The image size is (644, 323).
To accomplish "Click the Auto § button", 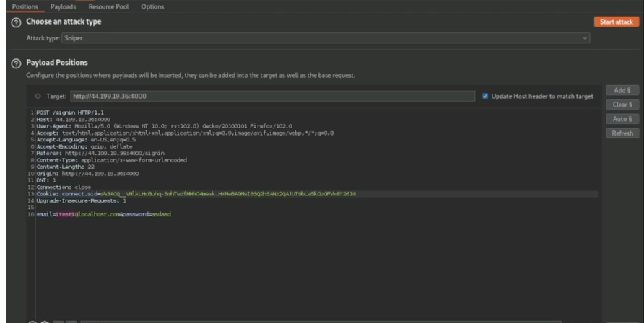I will (622, 119).
